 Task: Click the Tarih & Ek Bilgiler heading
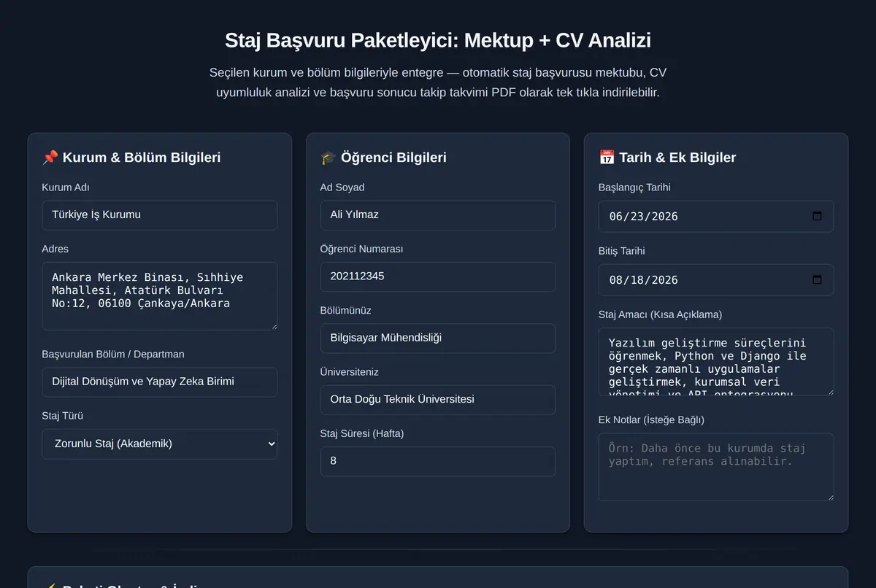point(667,158)
